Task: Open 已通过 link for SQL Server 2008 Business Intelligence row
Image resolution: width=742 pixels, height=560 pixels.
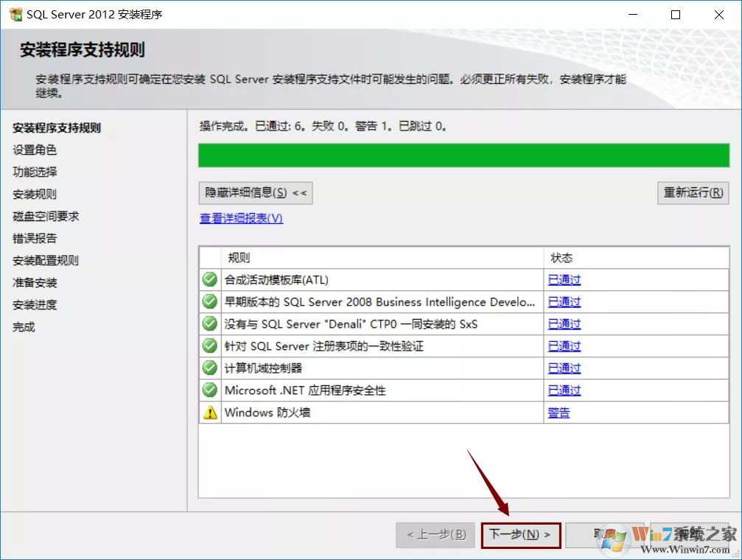Action: pyautogui.click(x=564, y=302)
